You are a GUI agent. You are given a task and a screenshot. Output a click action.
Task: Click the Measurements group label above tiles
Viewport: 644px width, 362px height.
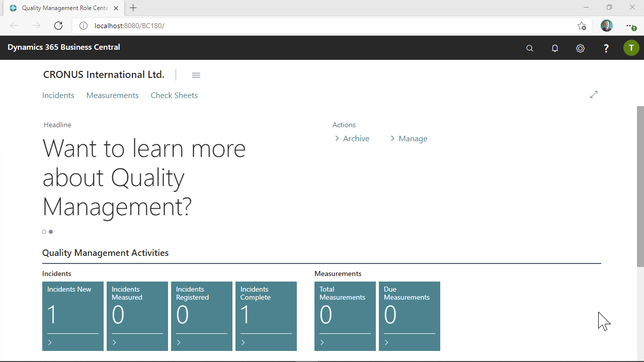pyautogui.click(x=338, y=274)
